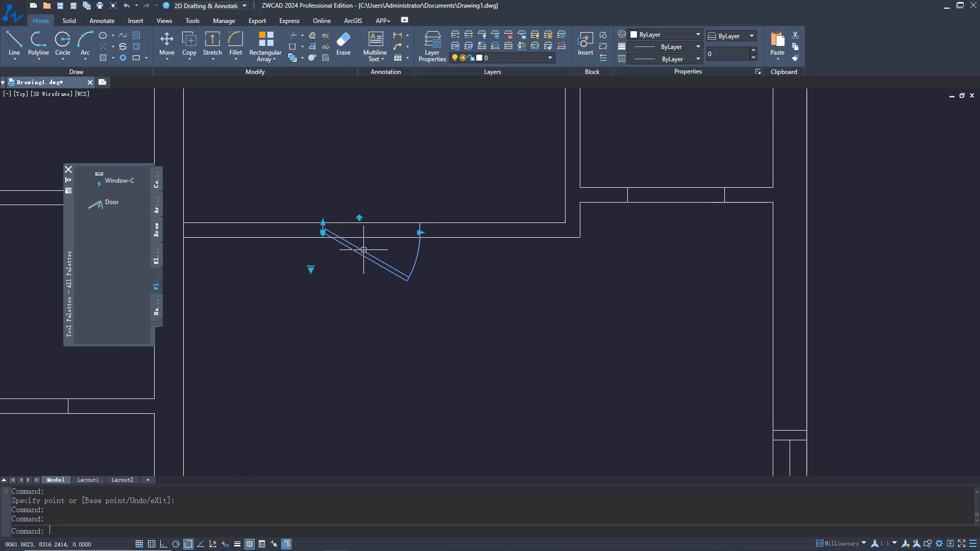Select the Stretch tool
980x551 pixels.
(x=212, y=43)
